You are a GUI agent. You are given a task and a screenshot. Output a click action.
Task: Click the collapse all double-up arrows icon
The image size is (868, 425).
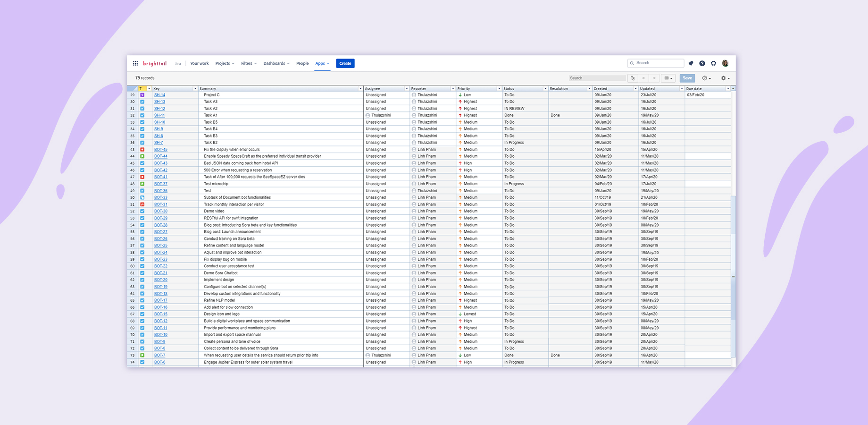click(643, 78)
